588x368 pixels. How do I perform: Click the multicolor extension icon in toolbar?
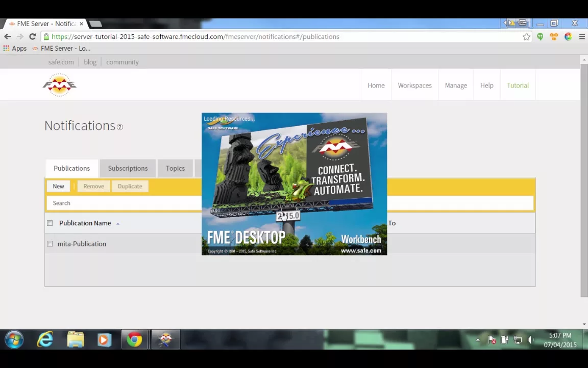coord(568,36)
